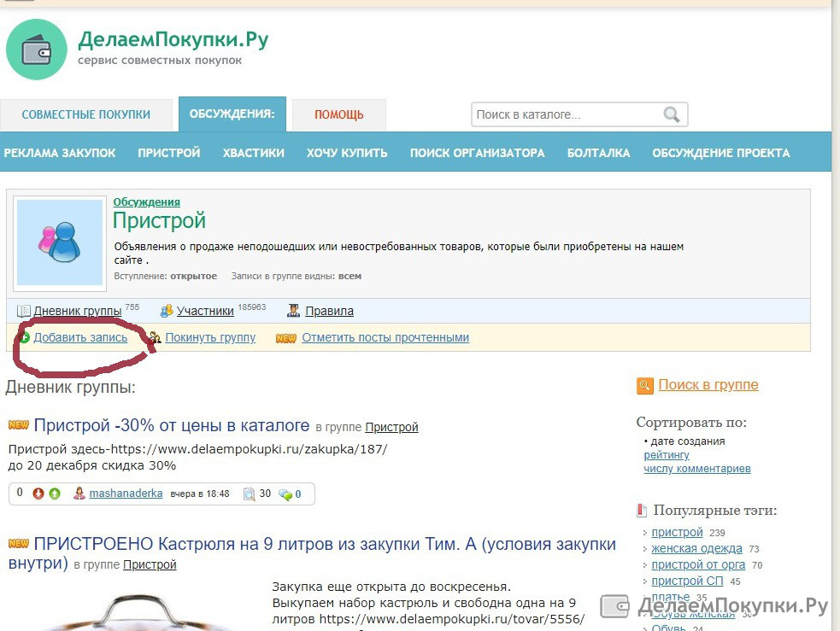
Task: Click Пристрой group link beside the first post title
Action: pyautogui.click(x=391, y=427)
